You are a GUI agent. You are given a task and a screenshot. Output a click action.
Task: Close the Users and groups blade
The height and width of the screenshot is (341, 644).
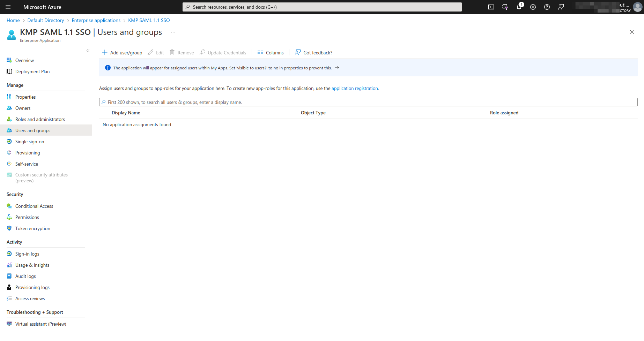(632, 32)
